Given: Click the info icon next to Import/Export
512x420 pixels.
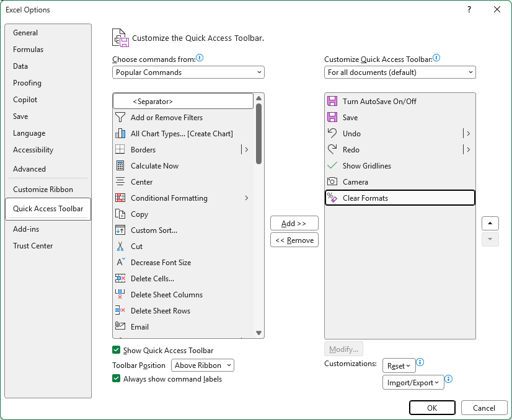Looking at the screenshot, I should [449, 379].
